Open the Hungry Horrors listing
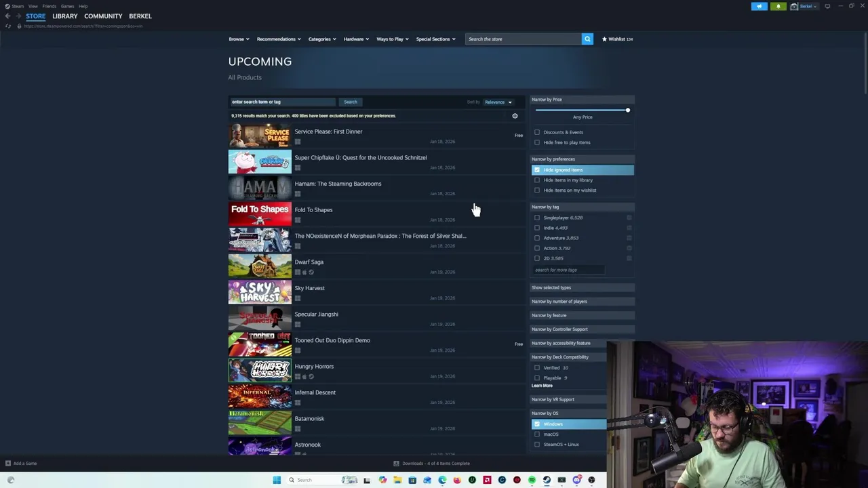 [x=376, y=371]
